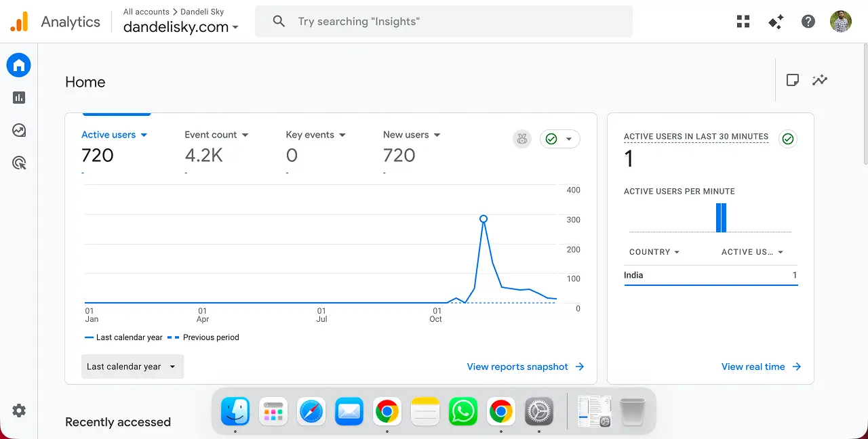
Task: Click the search field to search Insights
Action: [443, 21]
